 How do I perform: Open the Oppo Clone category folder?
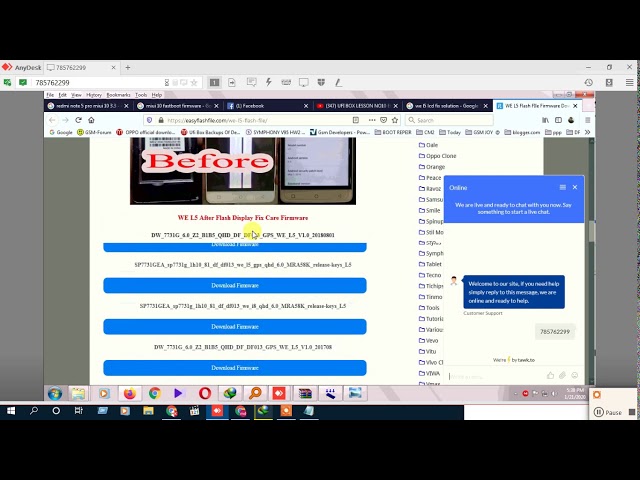tap(438, 156)
